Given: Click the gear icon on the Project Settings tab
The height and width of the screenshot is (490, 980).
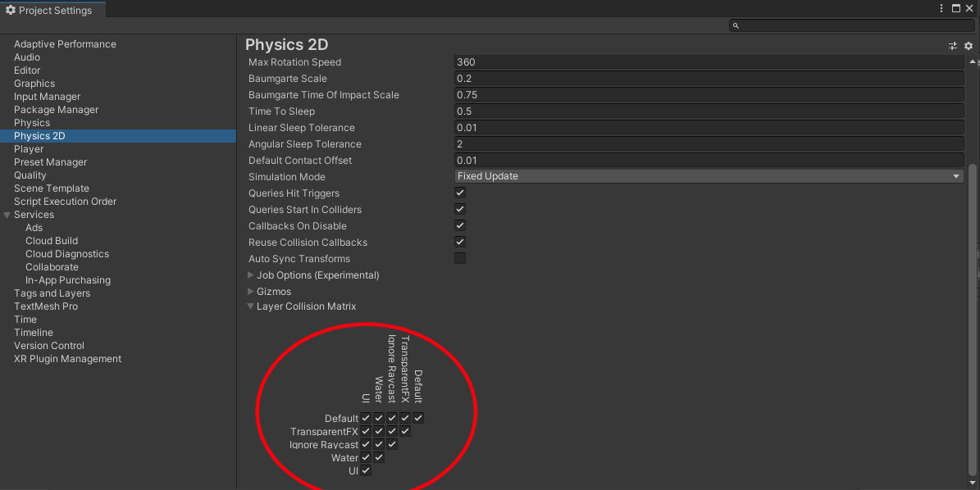Looking at the screenshot, I should point(11,10).
